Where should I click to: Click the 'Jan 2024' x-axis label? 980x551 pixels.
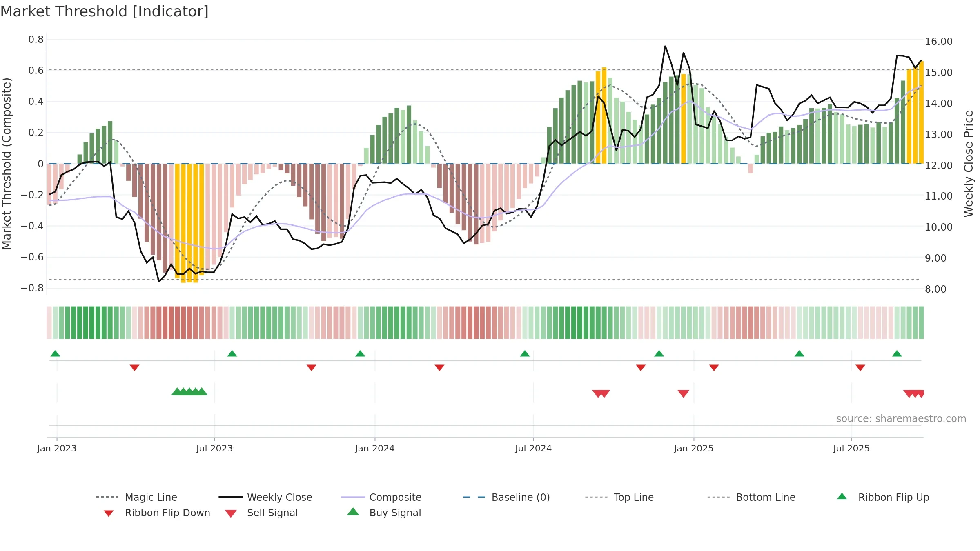[375, 448]
